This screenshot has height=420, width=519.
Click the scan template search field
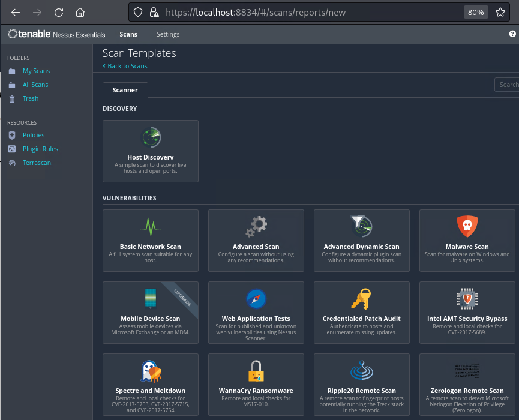pyautogui.click(x=507, y=85)
